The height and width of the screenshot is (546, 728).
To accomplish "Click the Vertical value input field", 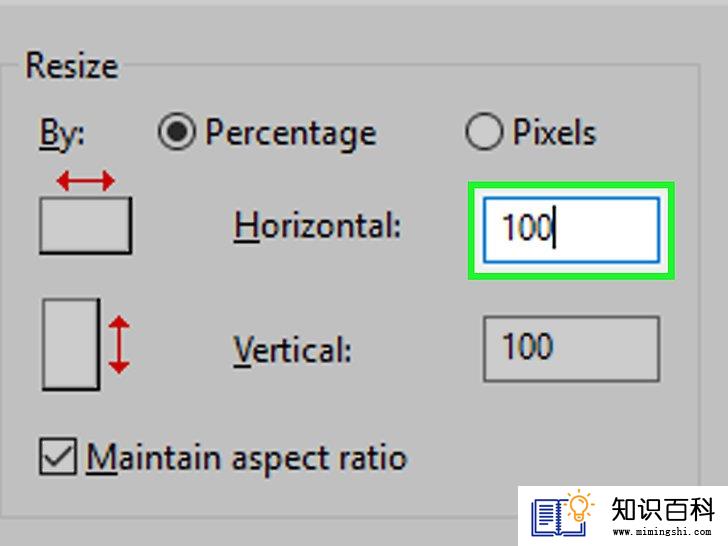I will [x=571, y=348].
